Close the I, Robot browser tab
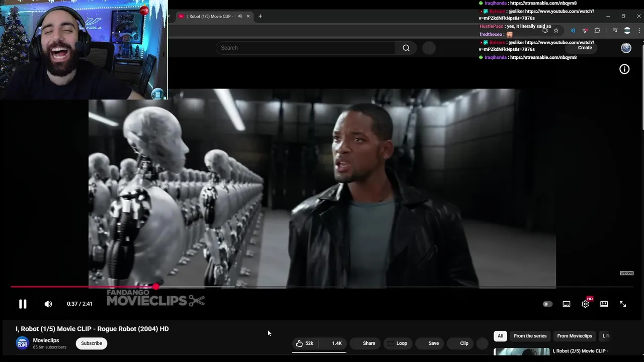This screenshot has height=362, width=644. (x=248, y=16)
